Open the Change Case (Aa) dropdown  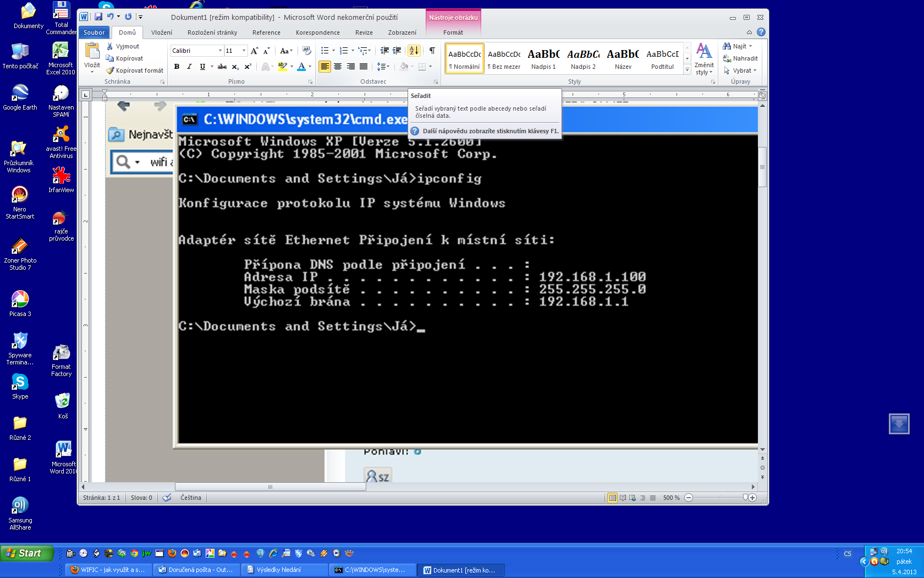coord(286,51)
